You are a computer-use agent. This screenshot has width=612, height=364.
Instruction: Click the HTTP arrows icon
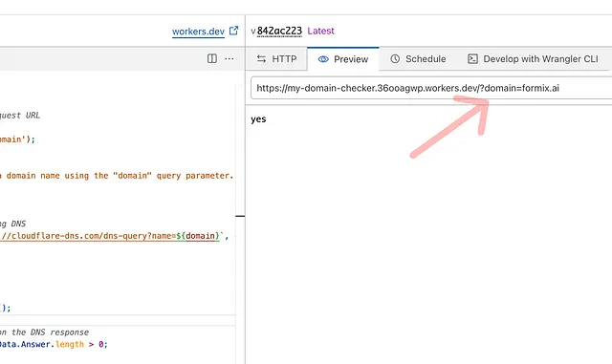(x=261, y=59)
